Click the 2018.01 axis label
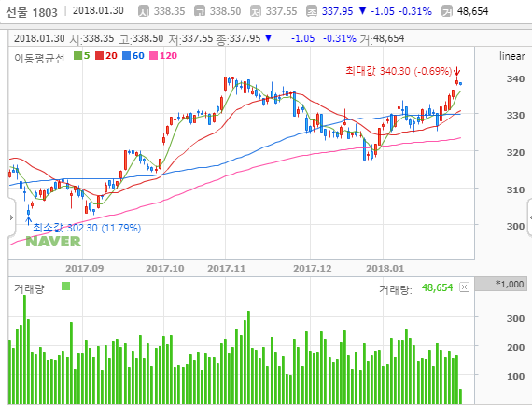532x406 pixels. point(385,269)
